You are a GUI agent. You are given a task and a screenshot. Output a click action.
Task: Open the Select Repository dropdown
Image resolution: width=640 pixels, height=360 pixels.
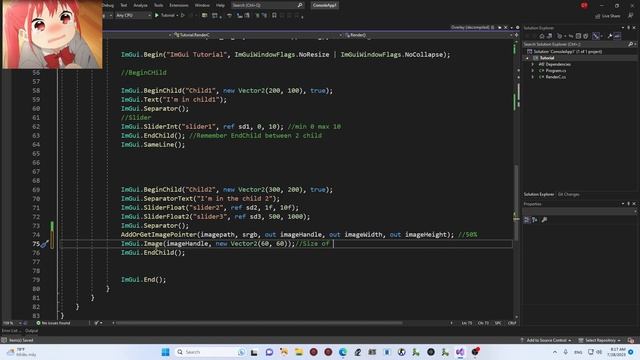point(600,340)
